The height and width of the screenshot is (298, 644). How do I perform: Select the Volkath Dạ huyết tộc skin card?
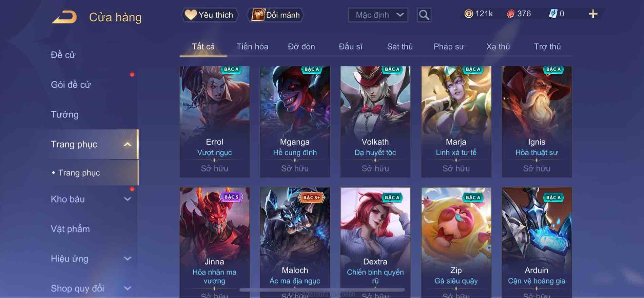click(375, 122)
